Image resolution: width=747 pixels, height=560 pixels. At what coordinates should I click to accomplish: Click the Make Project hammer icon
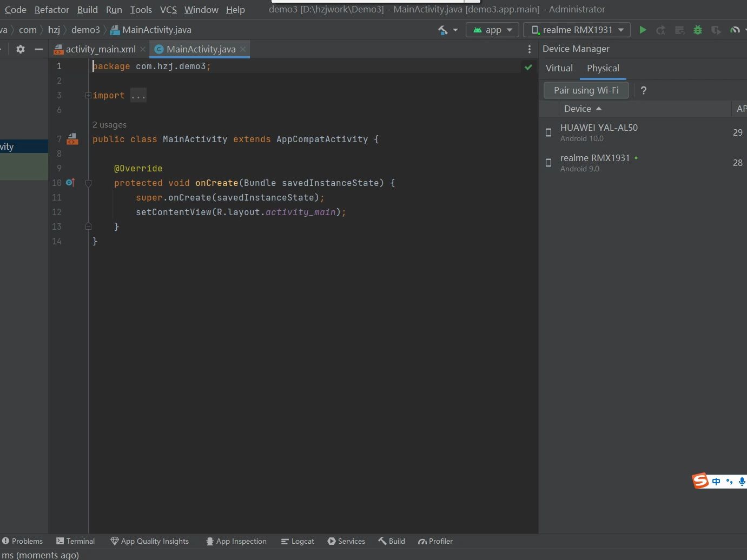442,30
